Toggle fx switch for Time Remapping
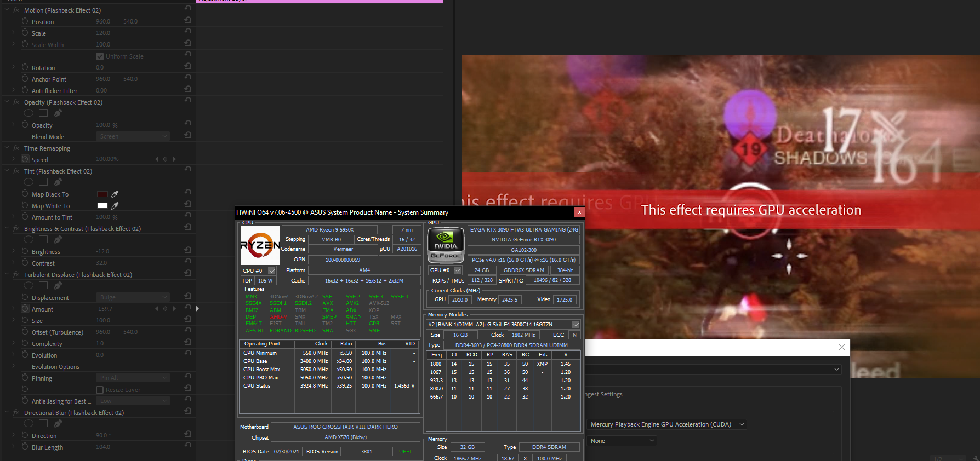Screen dimensions: 980x461 point(16,148)
